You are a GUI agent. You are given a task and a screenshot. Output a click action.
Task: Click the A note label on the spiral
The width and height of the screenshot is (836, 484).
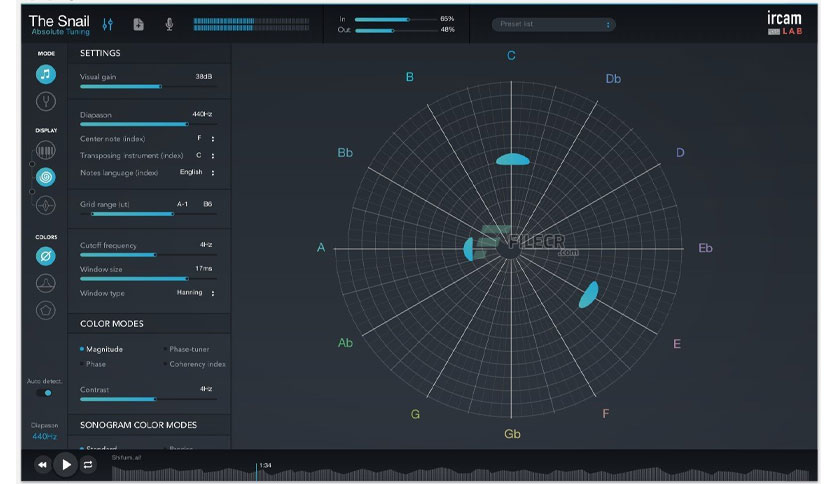click(321, 247)
